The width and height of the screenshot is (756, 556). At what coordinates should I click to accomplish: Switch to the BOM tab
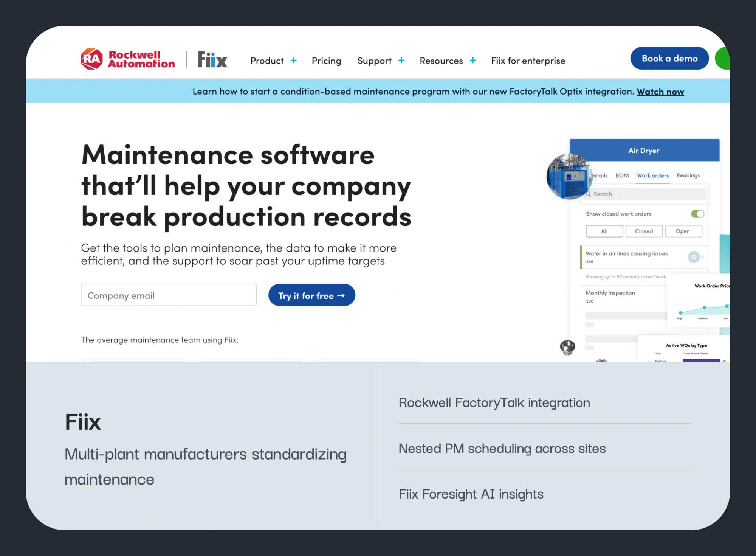tap(622, 175)
